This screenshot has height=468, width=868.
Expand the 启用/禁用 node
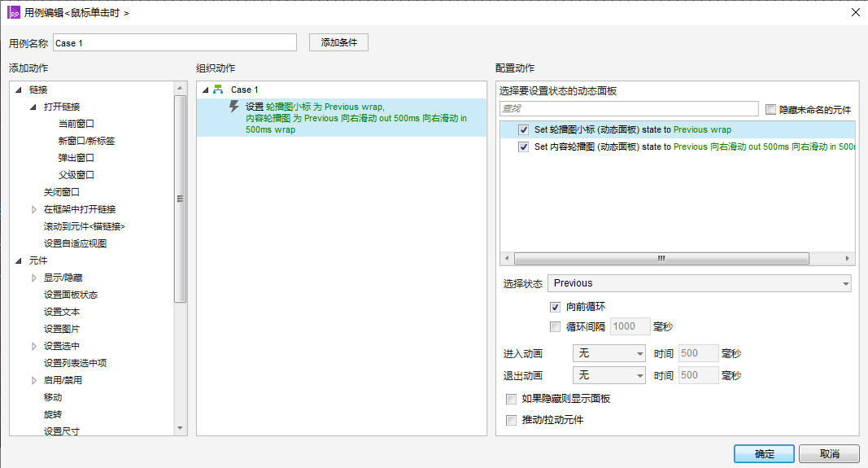pyautogui.click(x=34, y=380)
